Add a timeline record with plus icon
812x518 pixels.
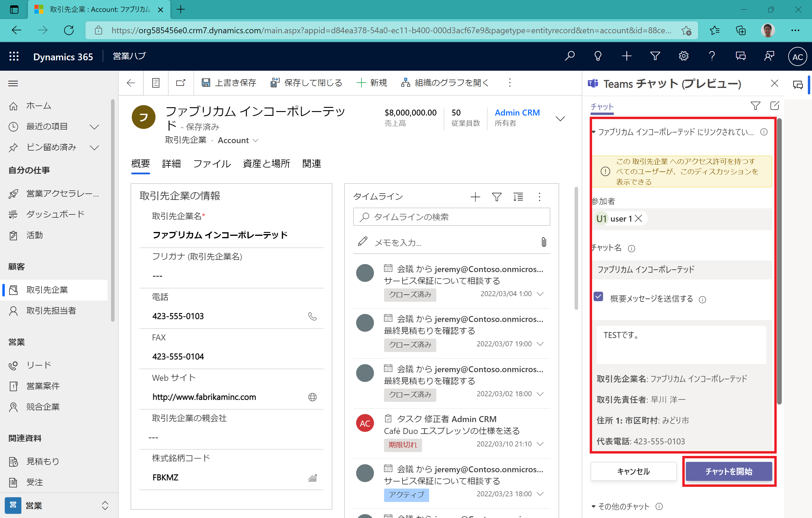tap(475, 197)
